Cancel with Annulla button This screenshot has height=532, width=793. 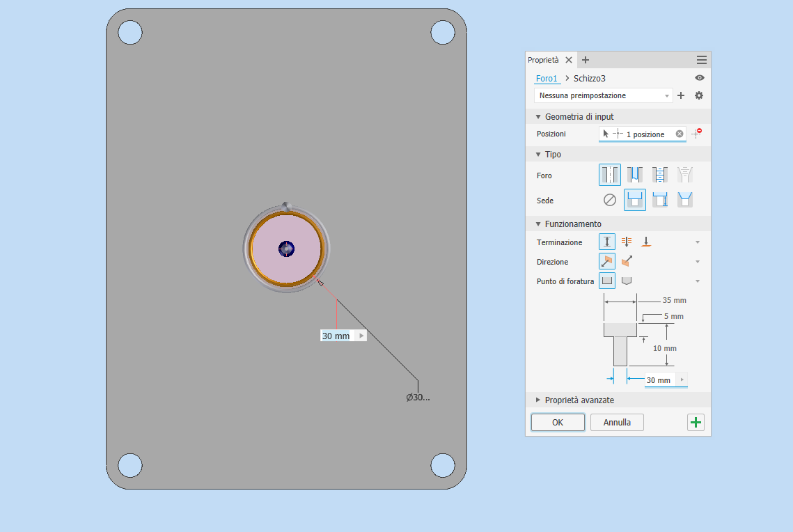[x=617, y=422]
